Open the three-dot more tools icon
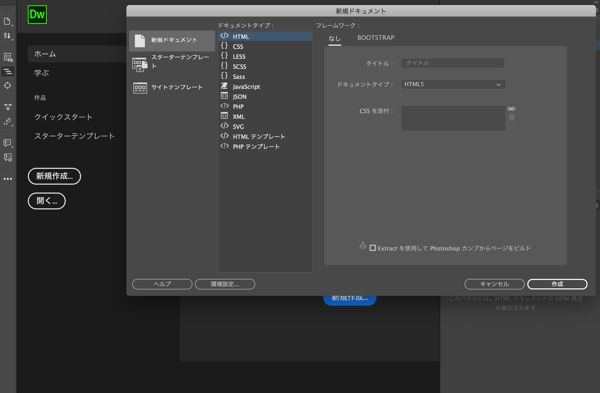The image size is (600, 393). (8, 179)
